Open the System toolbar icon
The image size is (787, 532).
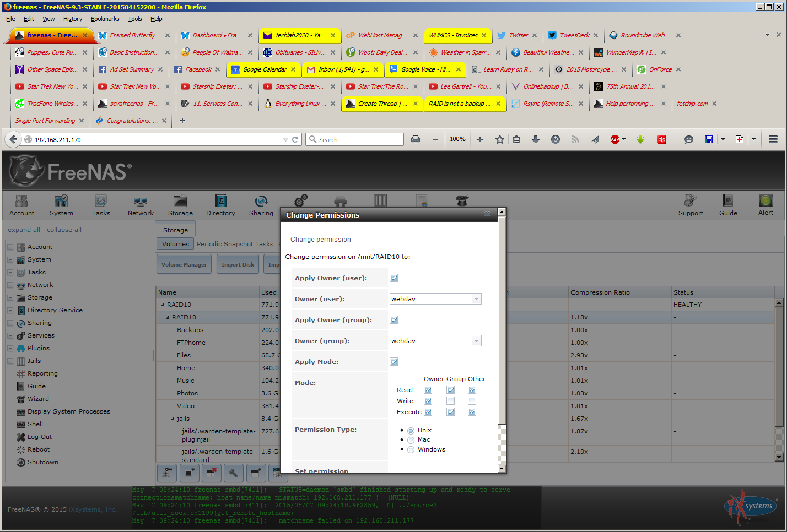[x=61, y=205]
